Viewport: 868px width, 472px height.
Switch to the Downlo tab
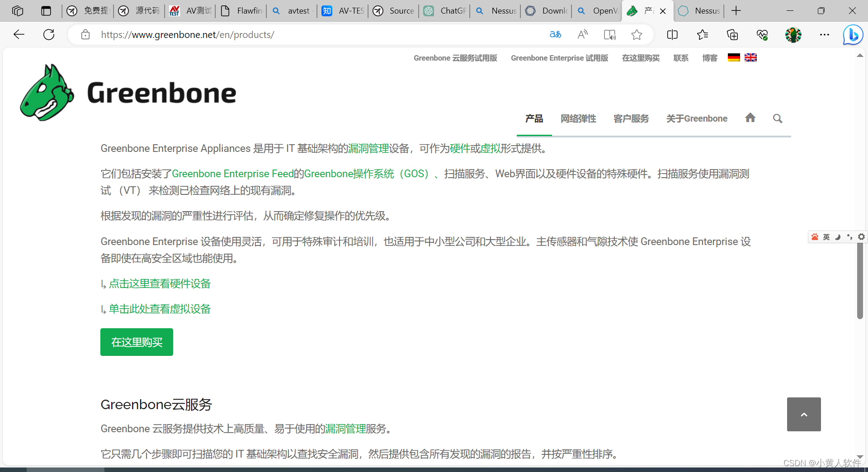547,11
